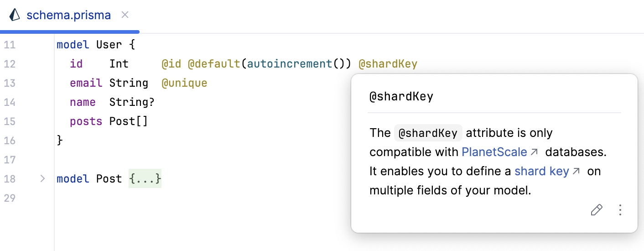Unfold the {...} placeholder of Post model
644x251 pixels.
coord(145,179)
